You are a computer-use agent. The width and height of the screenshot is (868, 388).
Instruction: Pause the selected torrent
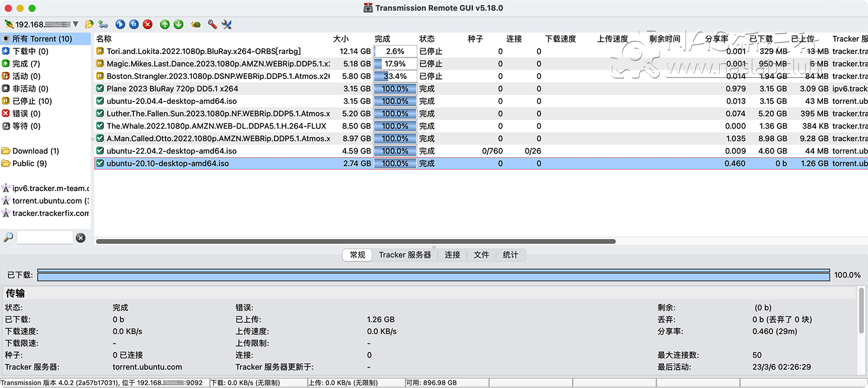[x=133, y=24]
